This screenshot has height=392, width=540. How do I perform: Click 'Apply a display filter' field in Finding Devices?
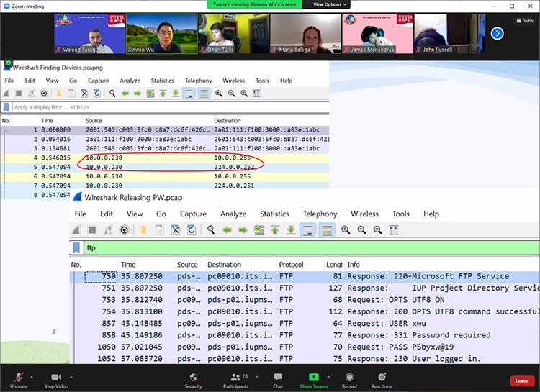pos(171,107)
